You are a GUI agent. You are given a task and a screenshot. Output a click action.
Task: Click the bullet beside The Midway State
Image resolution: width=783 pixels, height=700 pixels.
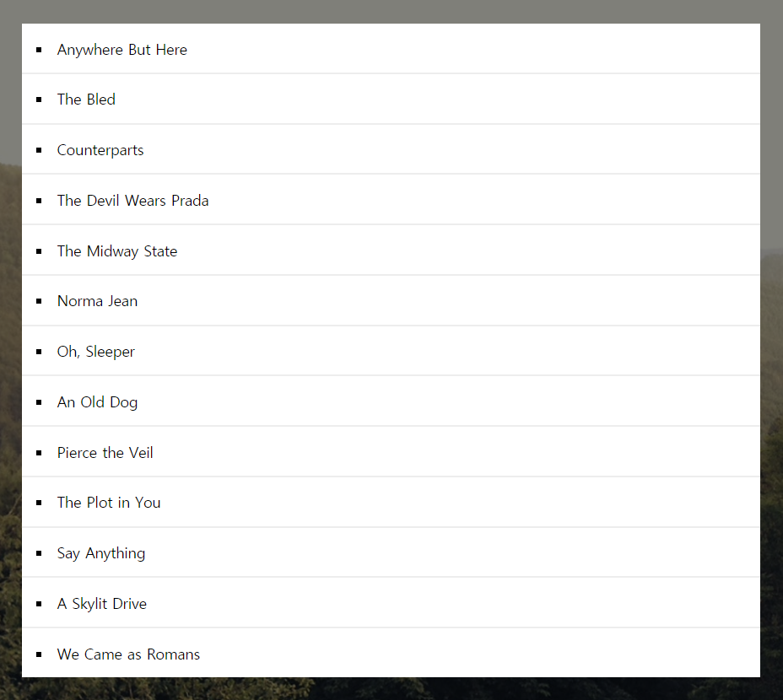coord(39,251)
